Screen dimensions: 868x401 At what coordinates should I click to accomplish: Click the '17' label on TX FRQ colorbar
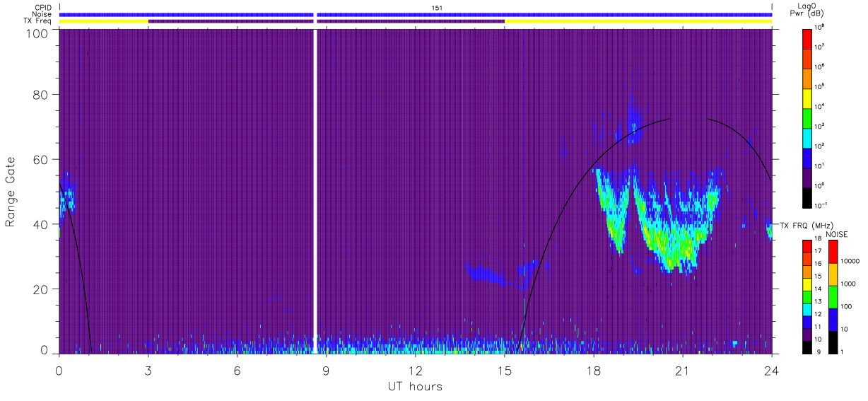pos(818,250)
